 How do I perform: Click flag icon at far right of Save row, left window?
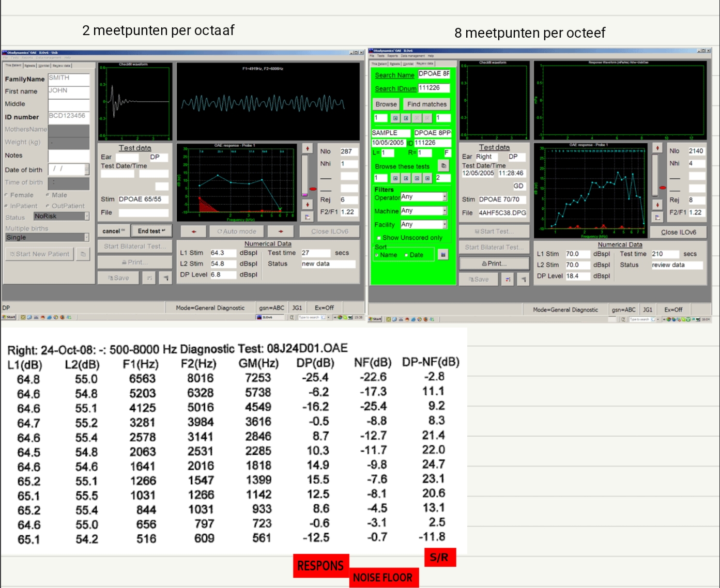coord(165,278)
